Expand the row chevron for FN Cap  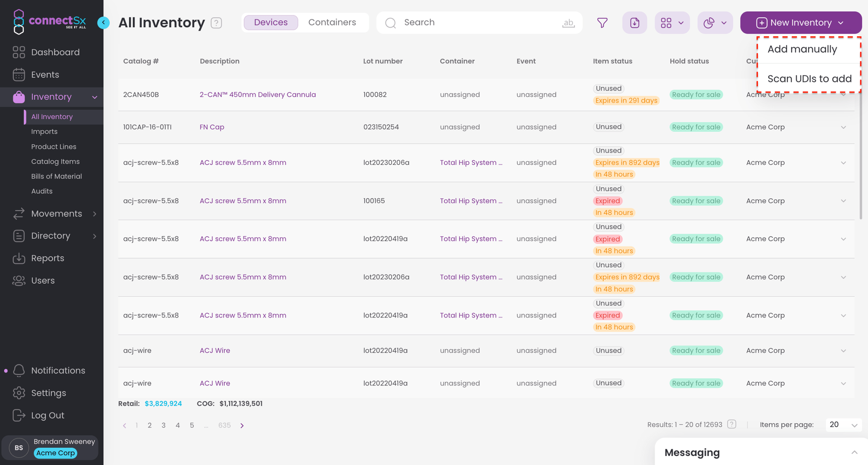(x=843, y=127)
